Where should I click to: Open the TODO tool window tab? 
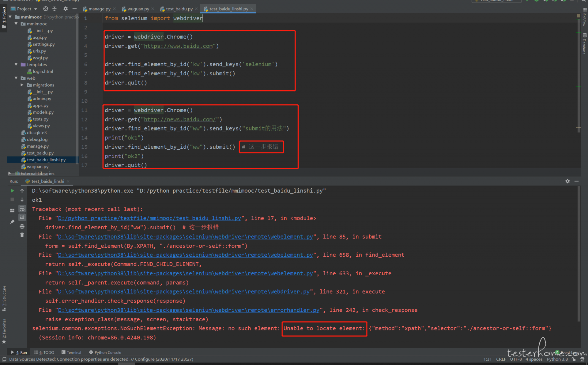point(44,352)
